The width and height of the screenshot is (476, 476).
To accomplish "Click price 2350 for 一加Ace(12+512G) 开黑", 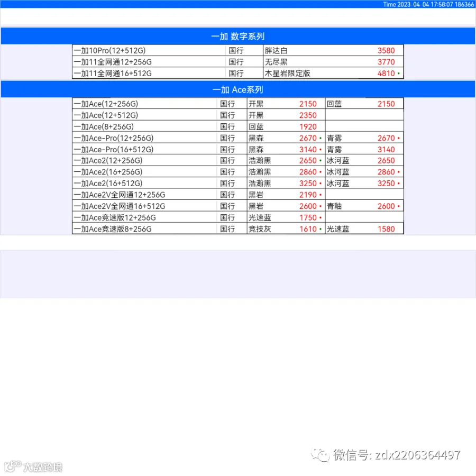I will (308, 115).
